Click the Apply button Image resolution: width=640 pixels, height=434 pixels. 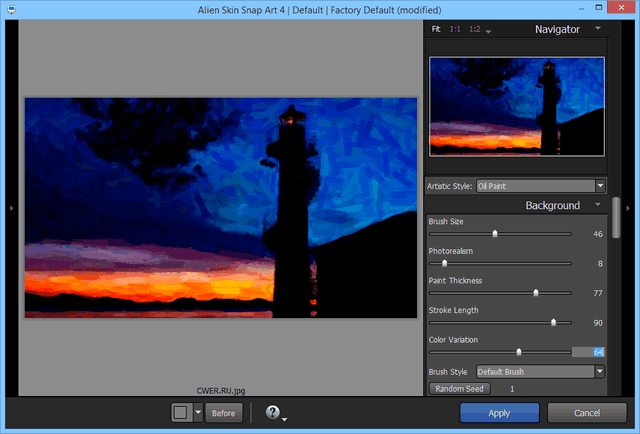pyautogui.click(x=499, y=412)
